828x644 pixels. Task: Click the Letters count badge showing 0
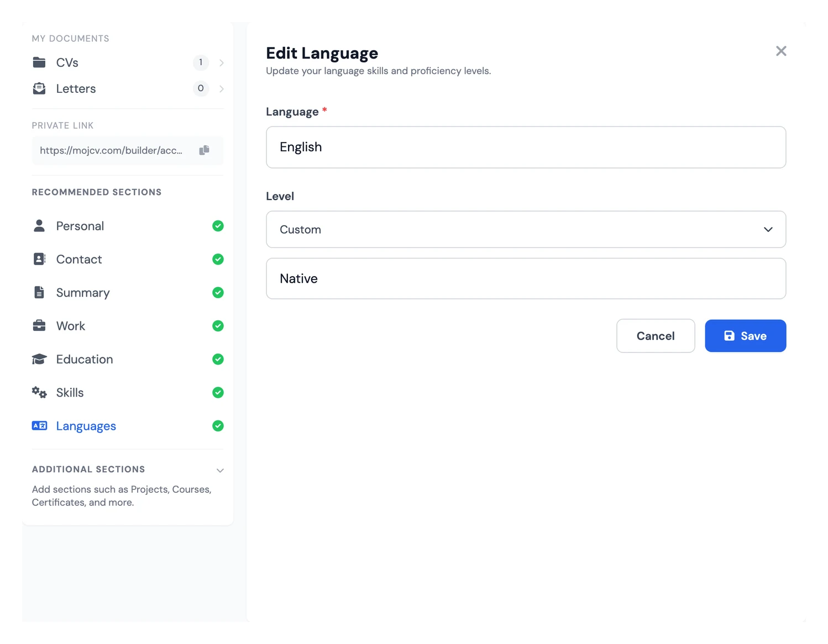(201, 88)
